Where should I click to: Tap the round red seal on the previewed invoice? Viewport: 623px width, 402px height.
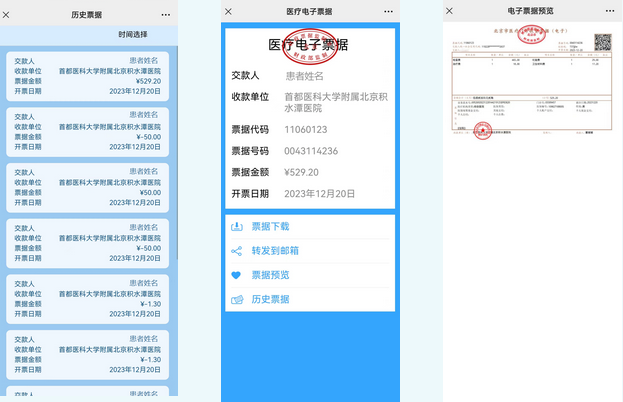482,131
